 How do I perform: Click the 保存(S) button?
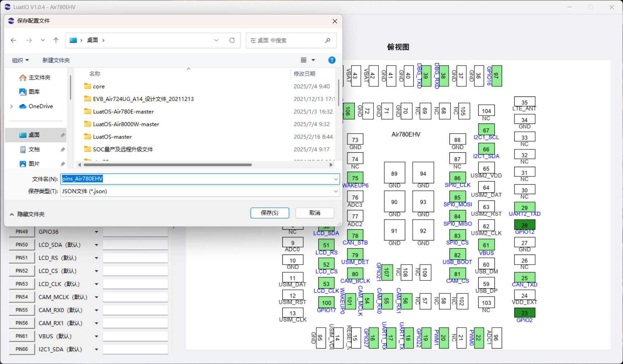coord(270,213)
